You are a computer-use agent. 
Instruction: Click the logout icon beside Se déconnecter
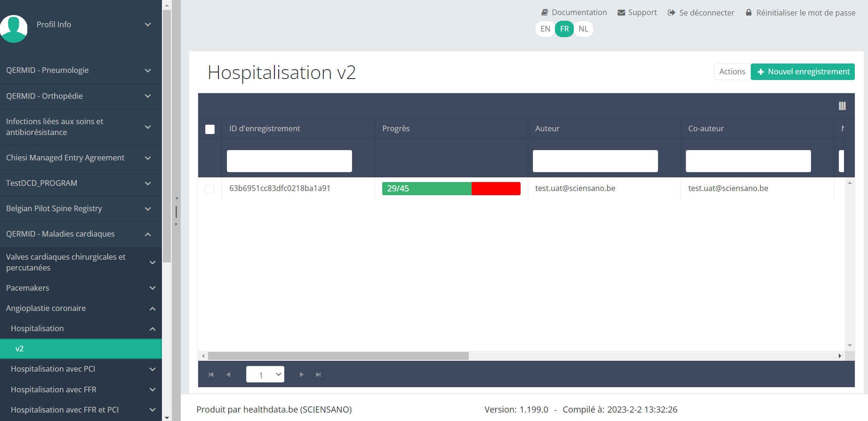(671, 13)
